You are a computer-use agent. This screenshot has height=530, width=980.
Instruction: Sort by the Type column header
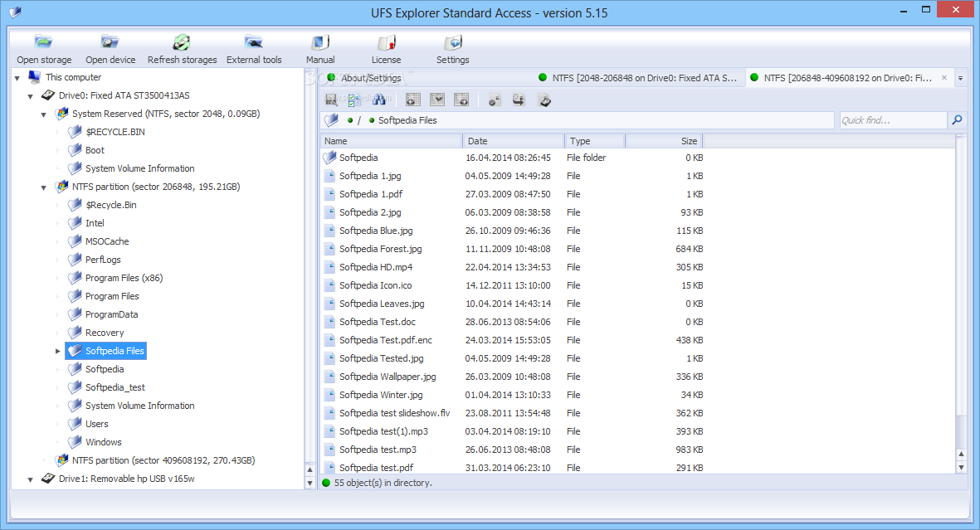click(x=595, y=141)
